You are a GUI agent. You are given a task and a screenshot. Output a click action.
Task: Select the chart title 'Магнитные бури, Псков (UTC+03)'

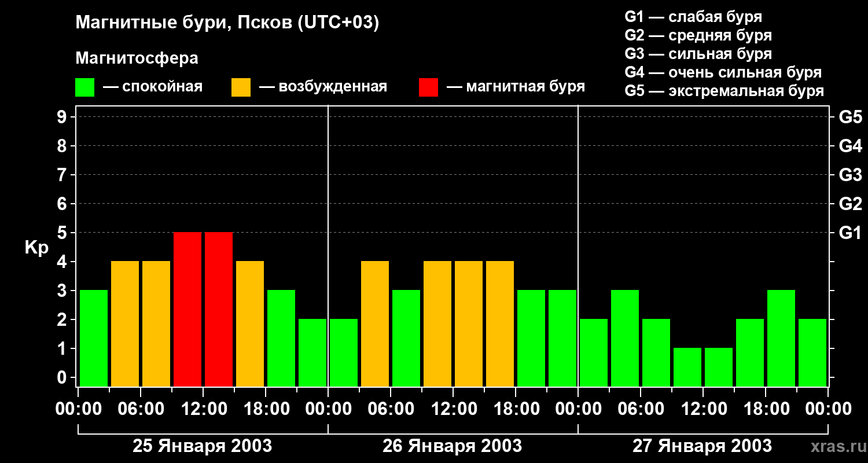pos(227,24)
